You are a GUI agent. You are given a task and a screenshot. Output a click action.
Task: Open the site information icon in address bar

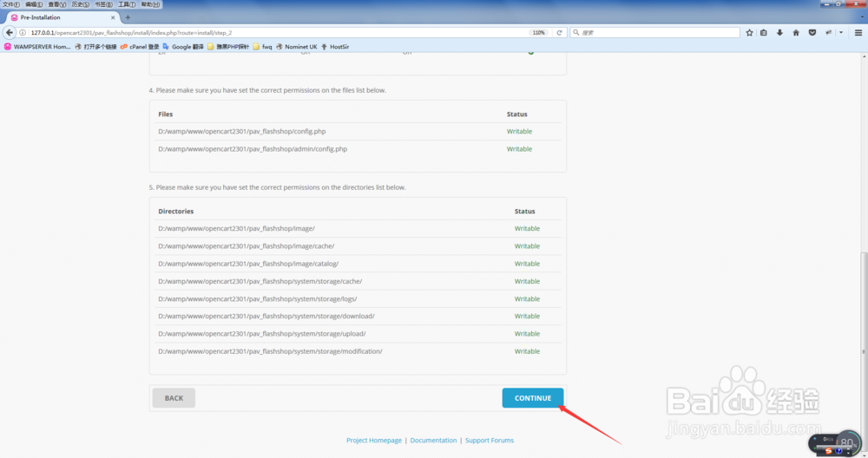pyautogui.click(x=23, y=33)
